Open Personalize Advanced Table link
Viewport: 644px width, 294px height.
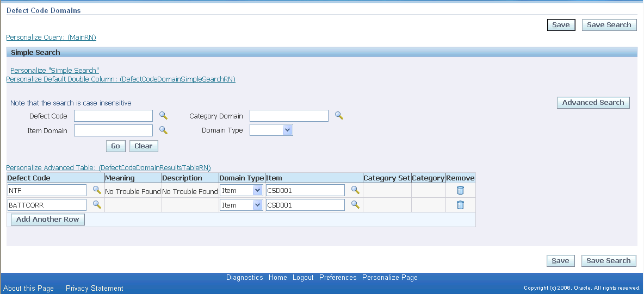(108, 167)
